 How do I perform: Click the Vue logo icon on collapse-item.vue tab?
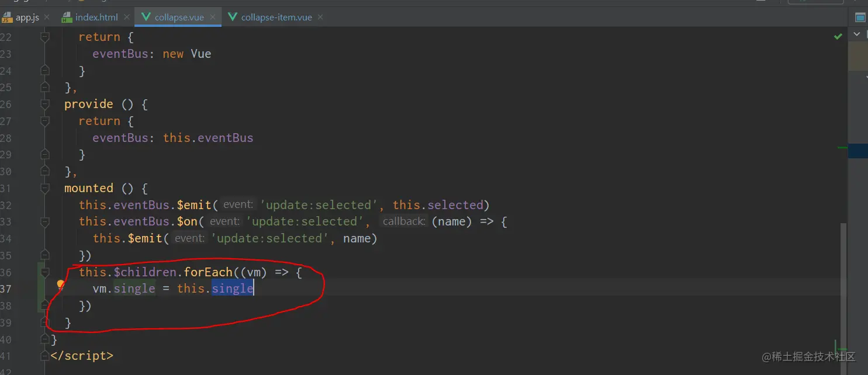(x=232, y=18)
